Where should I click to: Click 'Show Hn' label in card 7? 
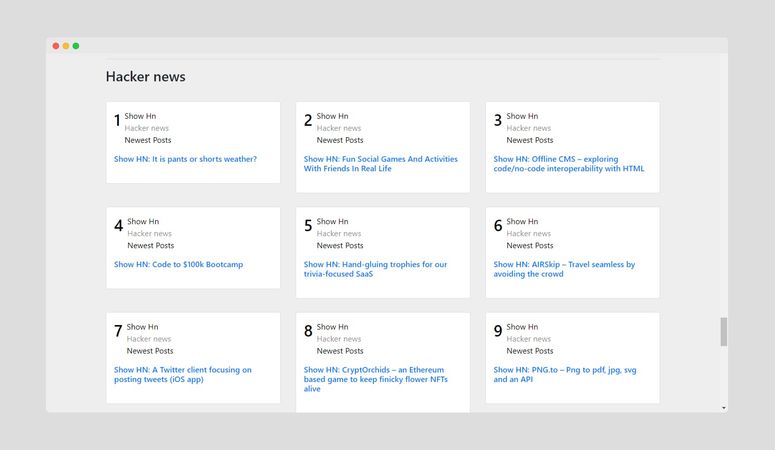pyautogui.click(x=142, y=327)
